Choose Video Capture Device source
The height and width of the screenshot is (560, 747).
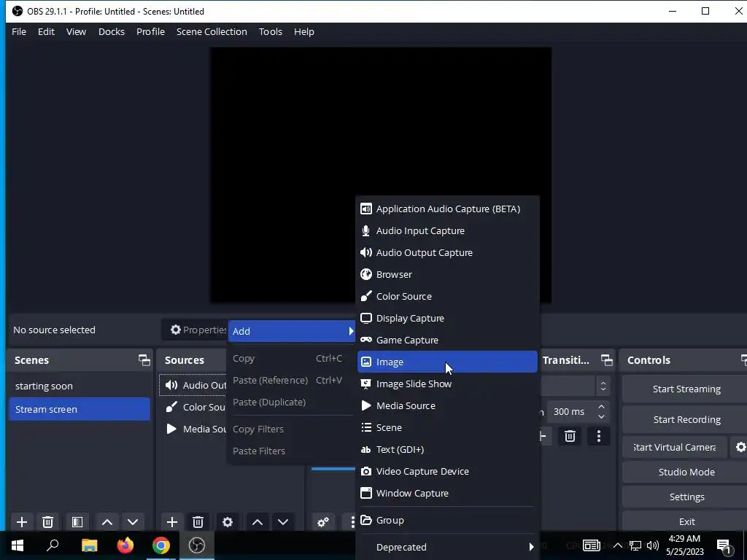[447, 472]
